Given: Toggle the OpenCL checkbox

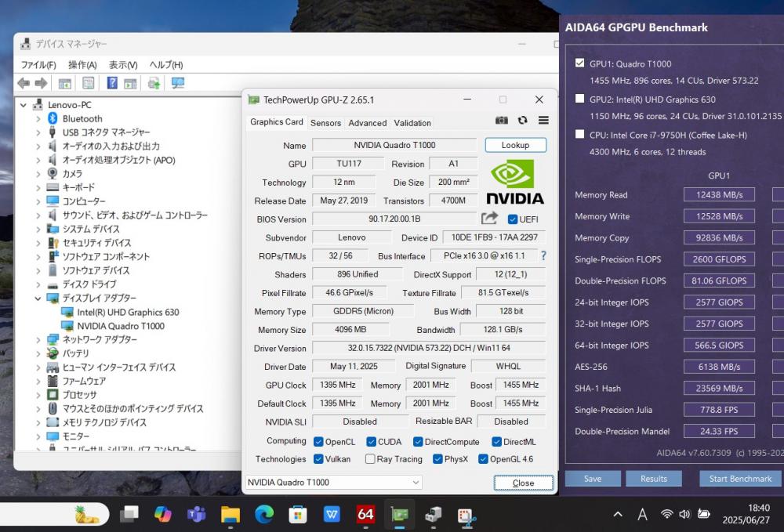Looking at the screenshot, I should click(x=318, y=442).
